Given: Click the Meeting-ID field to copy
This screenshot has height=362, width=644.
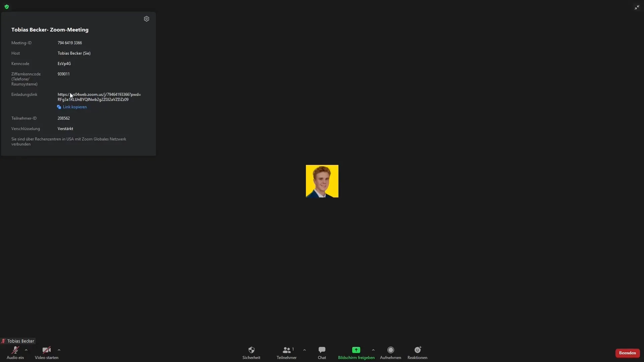Looking at the screenshot, I should coord(69,43).
